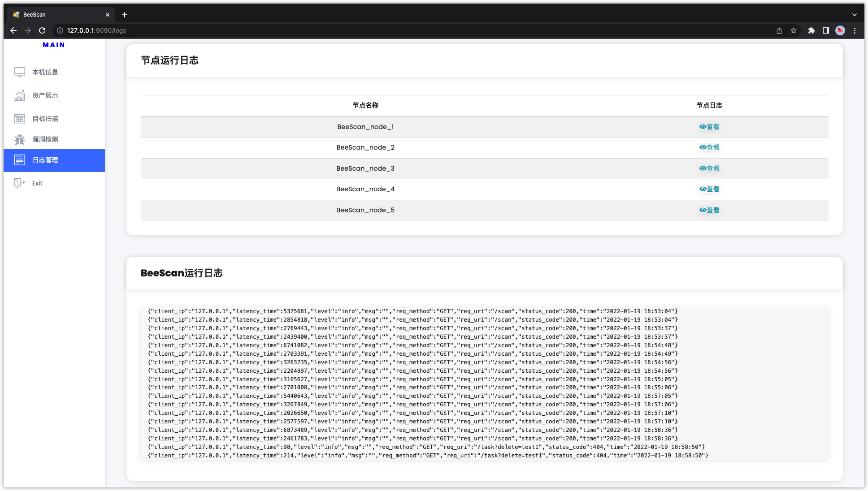
Task: Click the 日志管理 document icon
Action: point(20,160)
